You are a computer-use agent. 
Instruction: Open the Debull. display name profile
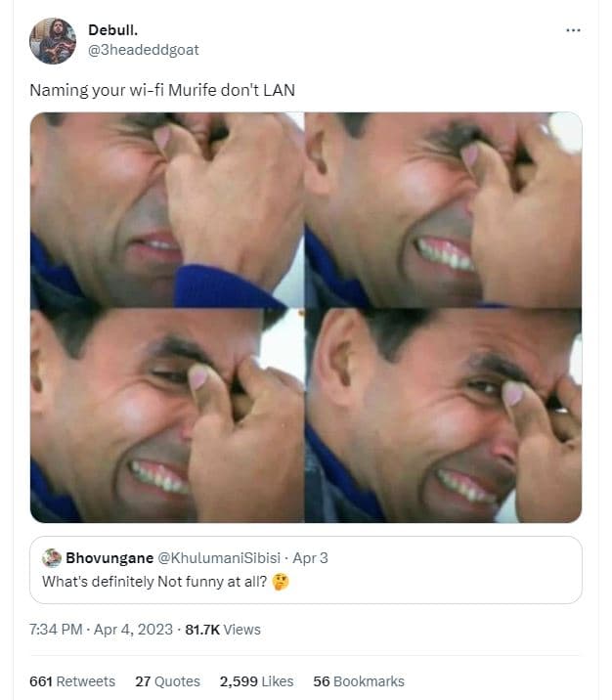click(x=113, y=30)
